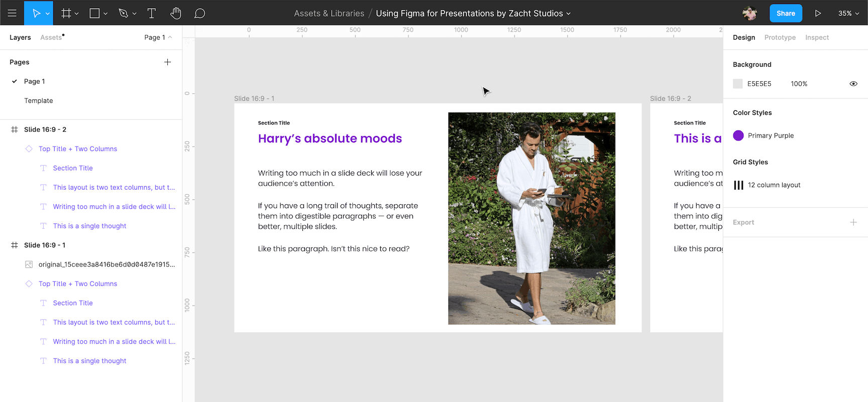Open the 35% zoom dropdown
Image resolution: width=868 pixels, height=402 pixels.
848,14
